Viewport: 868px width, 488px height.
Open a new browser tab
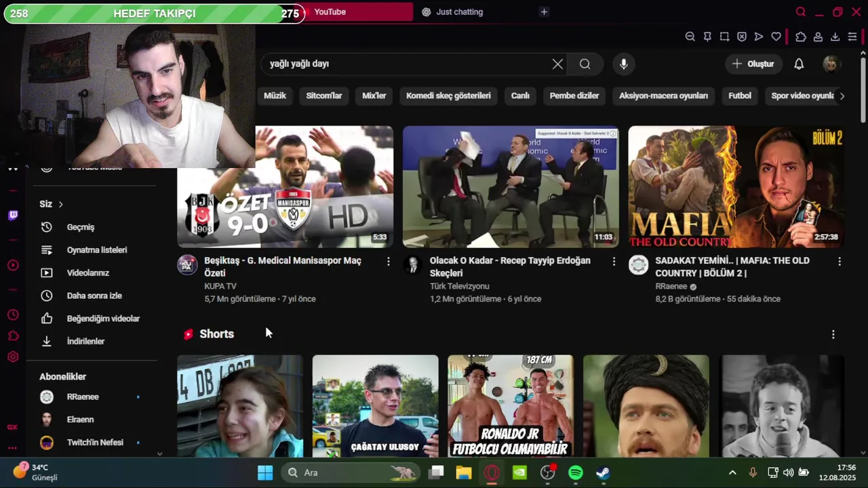coord(544,12)
